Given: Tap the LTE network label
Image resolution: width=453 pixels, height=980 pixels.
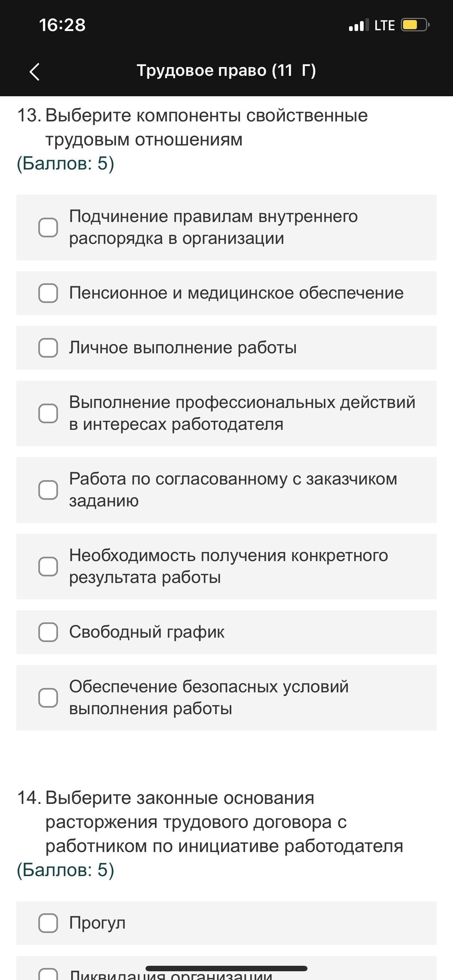Looking at the screenshot, I should [384, 26].
